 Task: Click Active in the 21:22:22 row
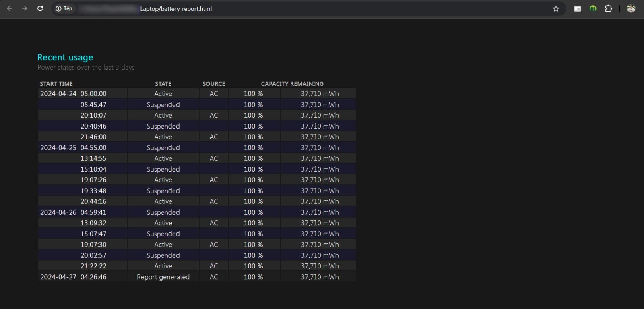[x=163, y=266]
